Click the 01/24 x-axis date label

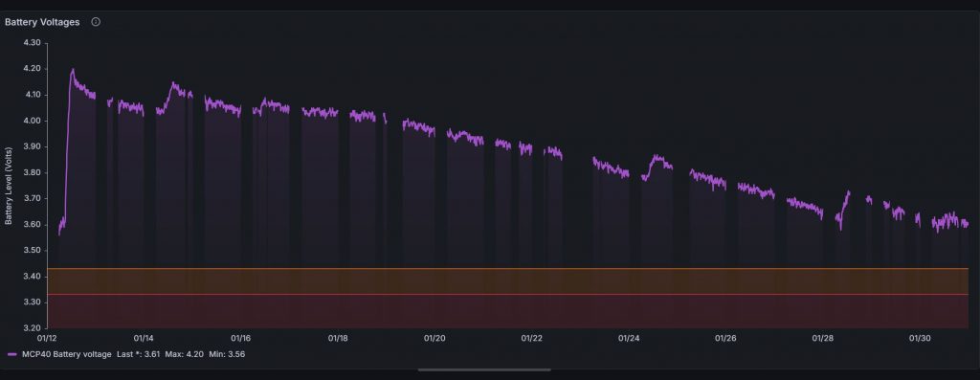click(x=629, y=338)
